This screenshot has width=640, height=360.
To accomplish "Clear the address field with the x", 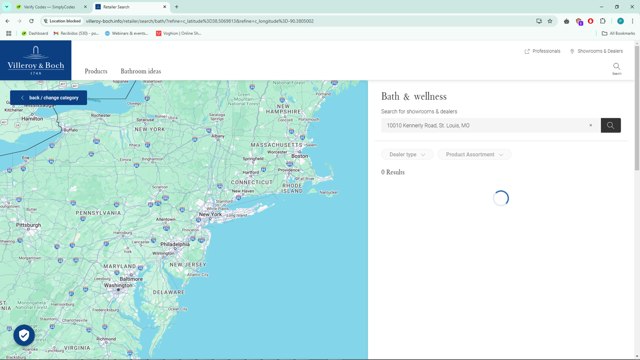I will tap(590, 125).
